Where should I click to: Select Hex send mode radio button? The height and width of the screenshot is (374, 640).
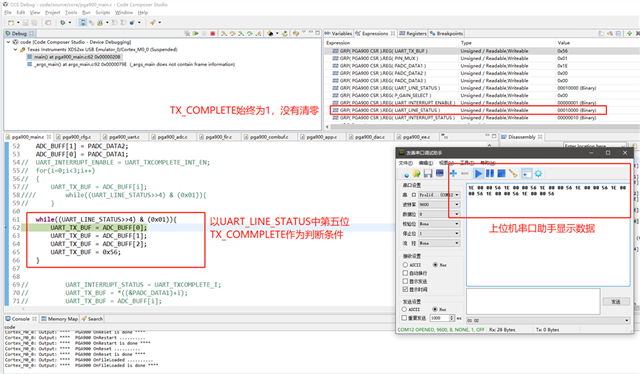click(435, 309)
